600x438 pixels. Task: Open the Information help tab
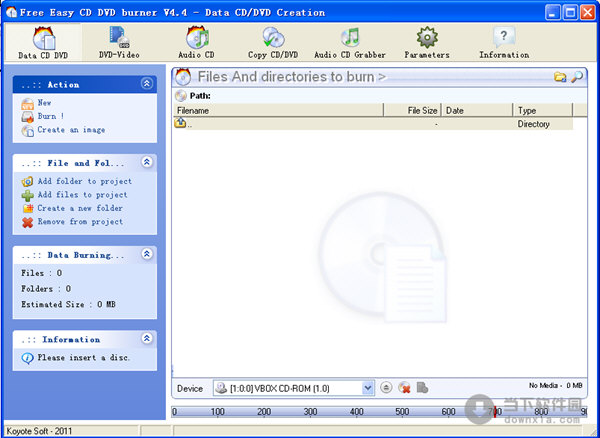point(504,42)
